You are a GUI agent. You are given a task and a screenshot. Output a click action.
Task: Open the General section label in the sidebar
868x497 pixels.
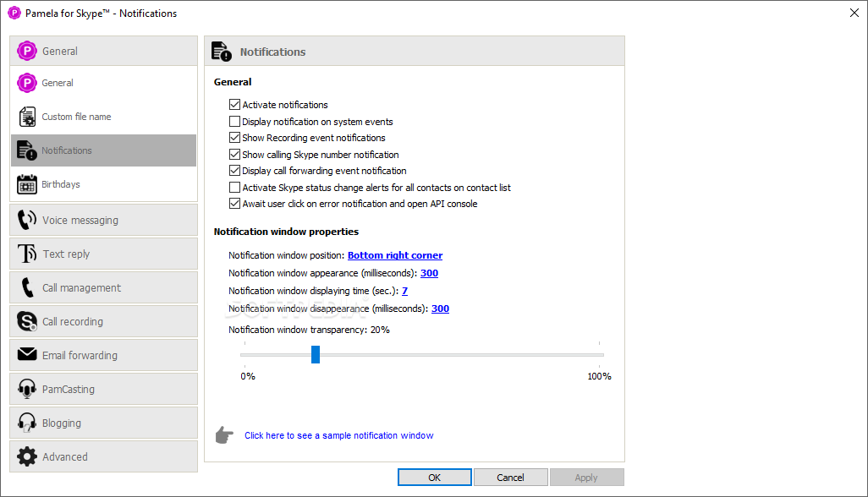[60, 52]
